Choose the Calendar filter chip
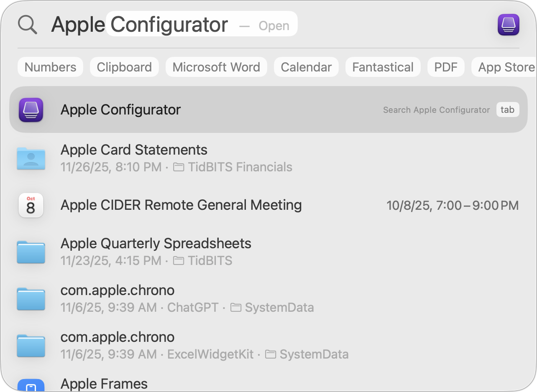Screen dimensions: 537x392 (306, 67)
